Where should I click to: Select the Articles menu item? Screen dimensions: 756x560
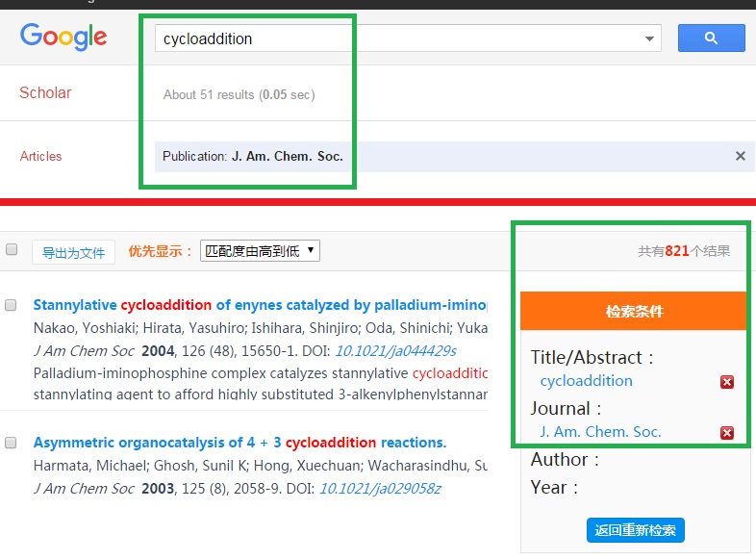point(40,156)
